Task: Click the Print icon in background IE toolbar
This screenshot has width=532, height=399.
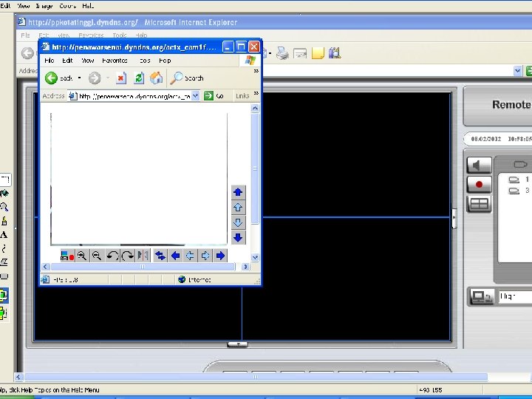Action: point(282,53)
